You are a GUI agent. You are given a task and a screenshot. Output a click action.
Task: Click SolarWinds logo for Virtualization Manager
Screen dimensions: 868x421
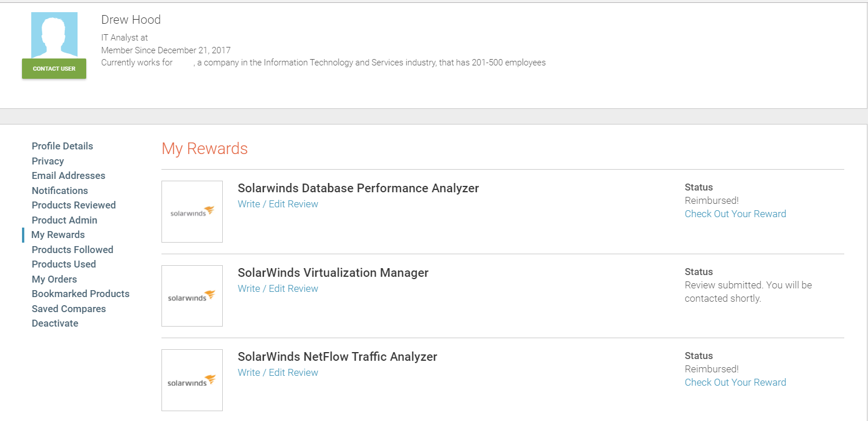pyautogui.click(x=192, y=296)
